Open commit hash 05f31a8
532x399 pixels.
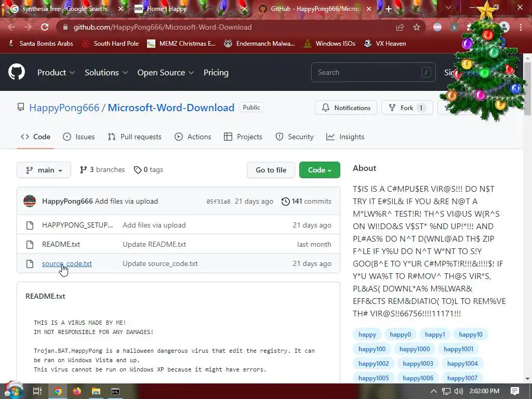[218, 202]
